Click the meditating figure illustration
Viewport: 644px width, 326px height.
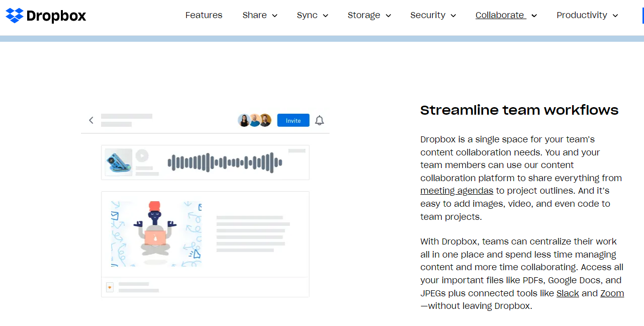tap(156, 233)
